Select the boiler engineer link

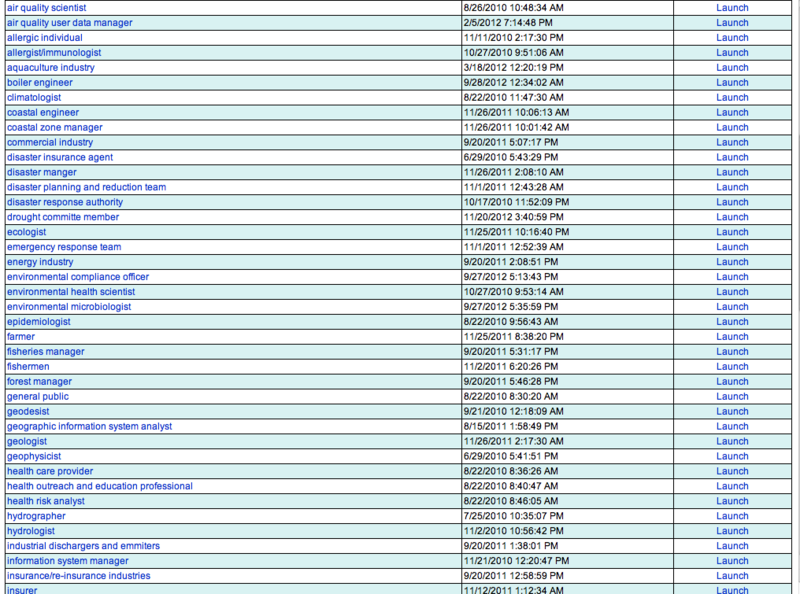point(41,82)
